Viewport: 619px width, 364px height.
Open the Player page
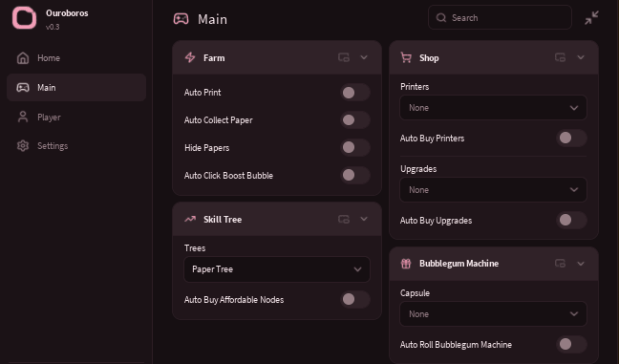pos(76,118)
